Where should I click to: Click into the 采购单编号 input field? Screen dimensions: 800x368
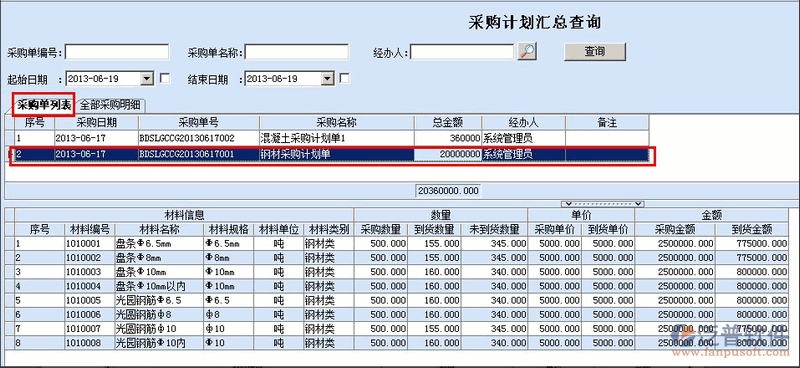(x=117, y=52)
